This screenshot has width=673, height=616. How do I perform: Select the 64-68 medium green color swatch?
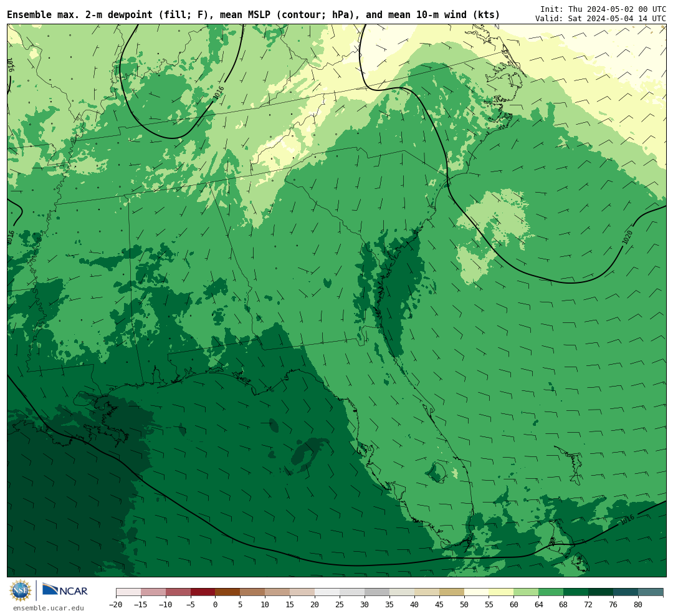551,592
